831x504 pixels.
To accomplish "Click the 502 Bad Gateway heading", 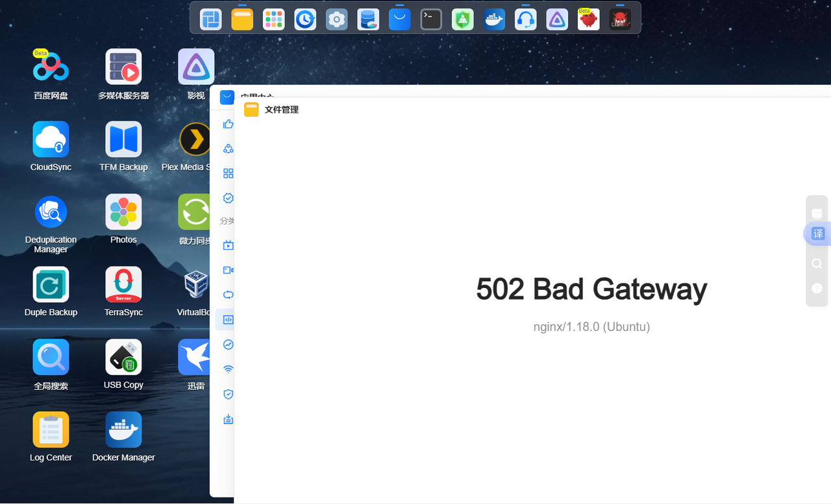I will tap(591, 289).
